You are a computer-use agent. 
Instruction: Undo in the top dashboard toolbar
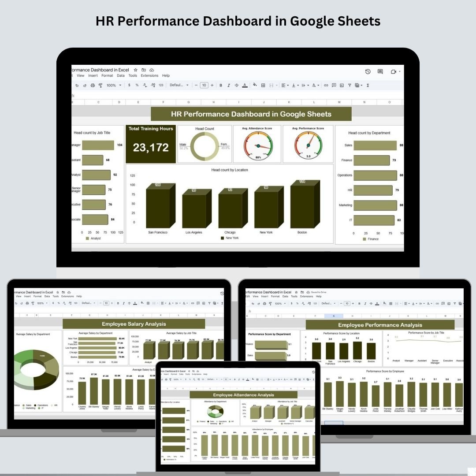[77, 86]
